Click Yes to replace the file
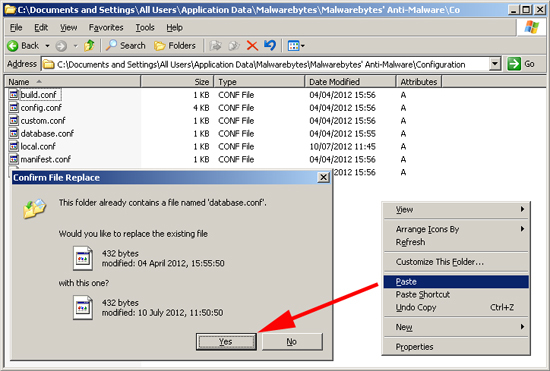 point(226,342)
